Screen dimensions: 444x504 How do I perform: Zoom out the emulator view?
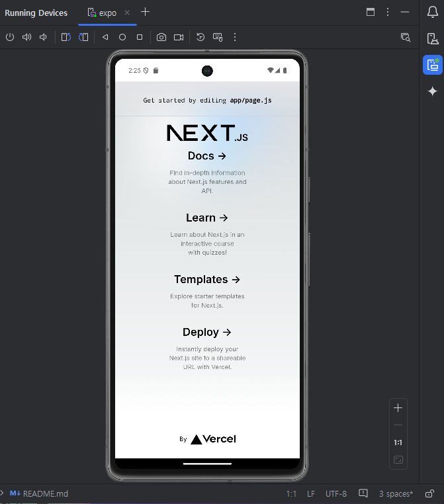point(398,425)
